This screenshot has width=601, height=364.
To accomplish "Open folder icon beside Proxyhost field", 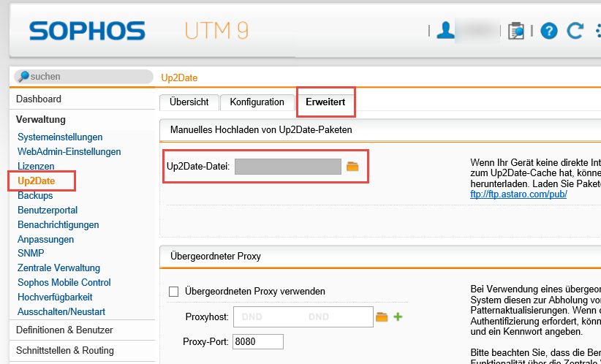I will coord(382,317).
